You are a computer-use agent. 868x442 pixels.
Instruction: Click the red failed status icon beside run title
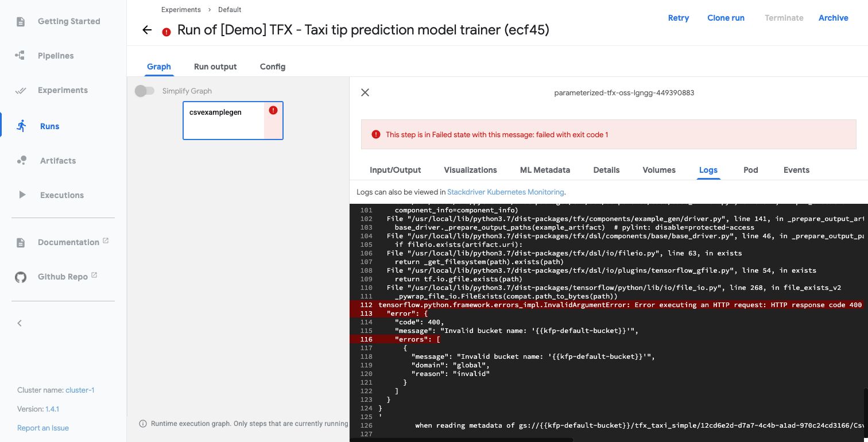(x=166, y=32)
